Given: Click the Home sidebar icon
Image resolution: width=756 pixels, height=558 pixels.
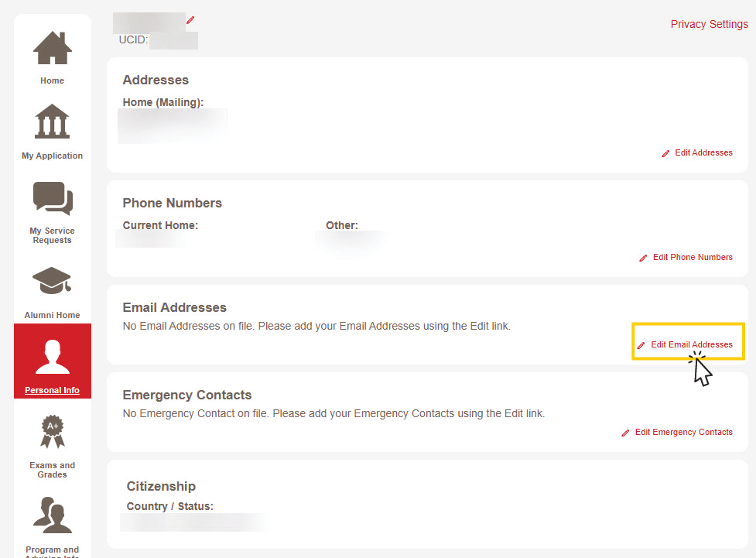Looking at the screenshot, I should pyautogui.click(x=52, y=48).
